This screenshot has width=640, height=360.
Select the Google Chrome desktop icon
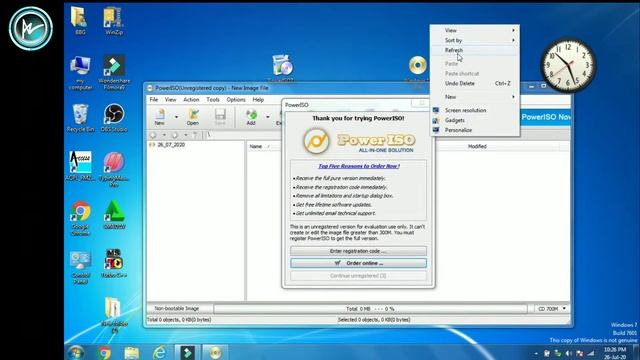pos(80,218)
